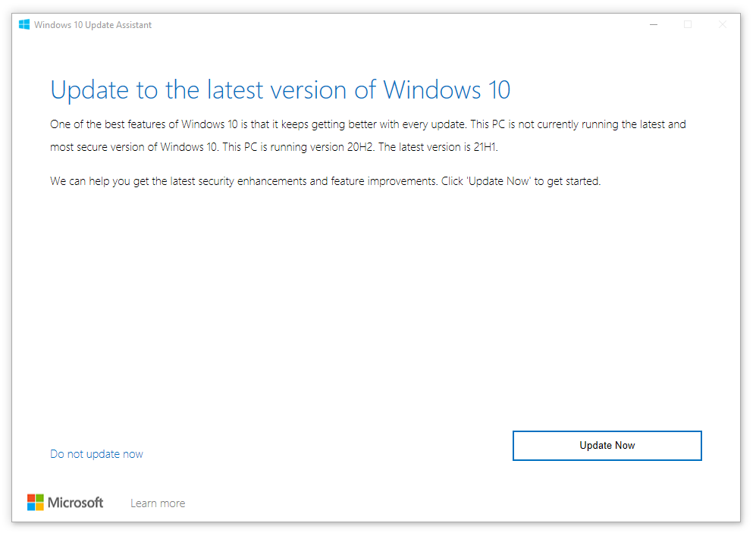Choose the Do not update now link

click(96, 454)
